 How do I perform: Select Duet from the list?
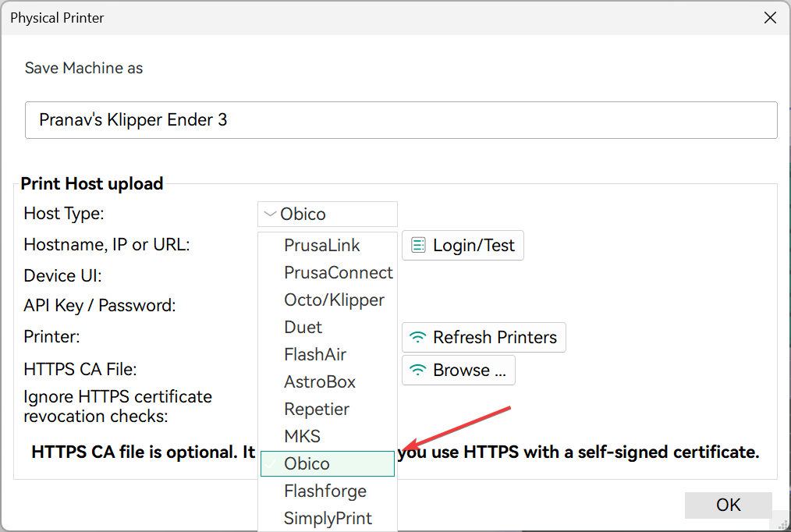(328, 328)
